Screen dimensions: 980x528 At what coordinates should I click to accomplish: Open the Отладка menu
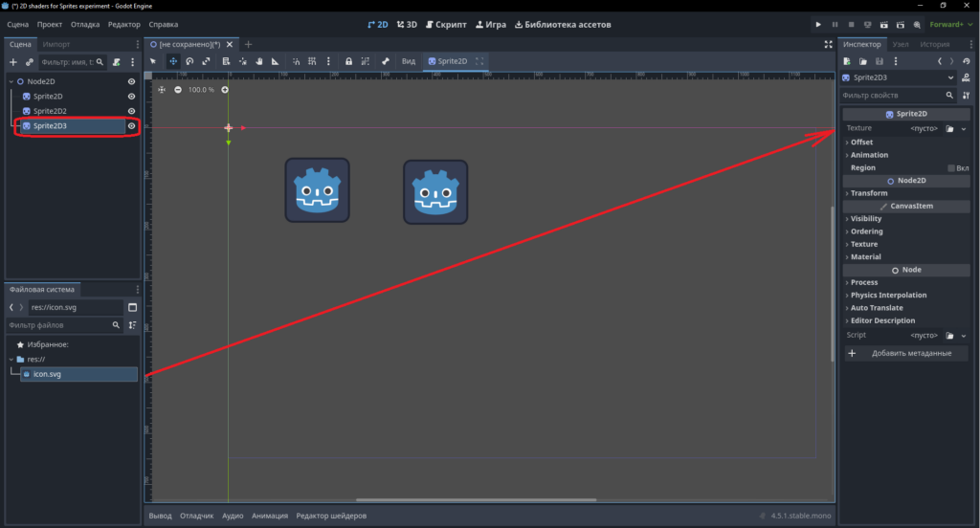click(85, 24)
